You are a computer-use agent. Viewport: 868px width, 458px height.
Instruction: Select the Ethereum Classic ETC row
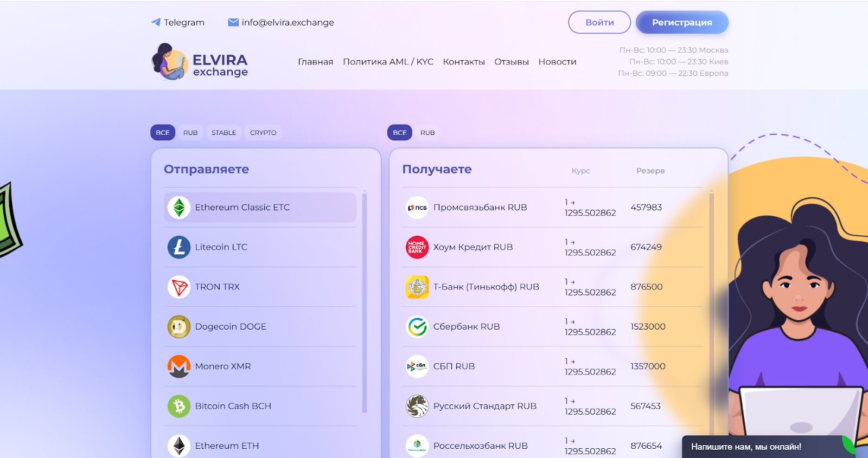tap(260, 208)
